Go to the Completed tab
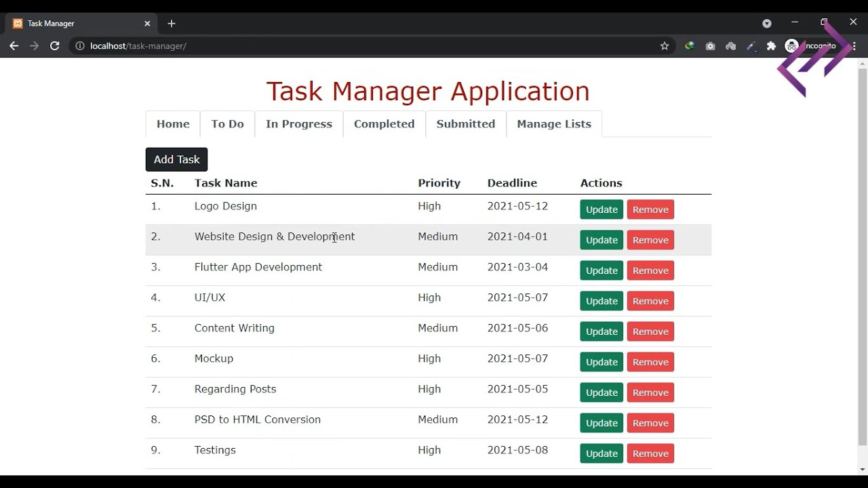The image size is (868, 488). coord(384,124)
